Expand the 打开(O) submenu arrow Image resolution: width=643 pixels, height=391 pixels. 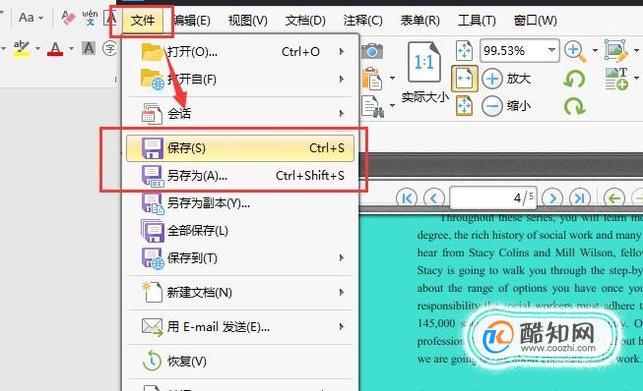[341, 52]
